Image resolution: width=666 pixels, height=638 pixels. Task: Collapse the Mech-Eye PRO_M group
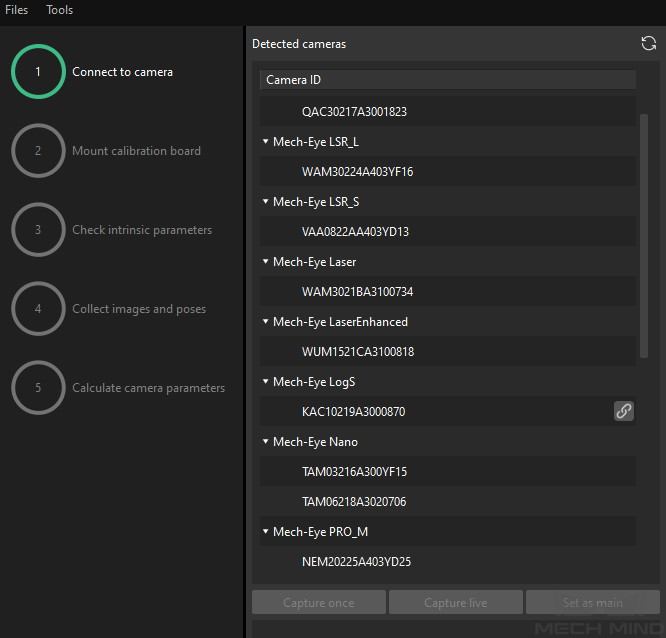265,531
